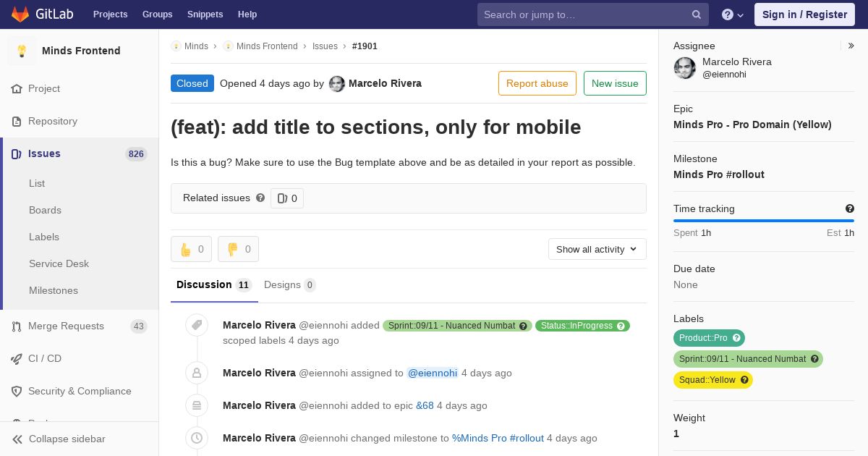
Task: Click help icon on Status::InProgress label
Action: [x=621, y=326]
